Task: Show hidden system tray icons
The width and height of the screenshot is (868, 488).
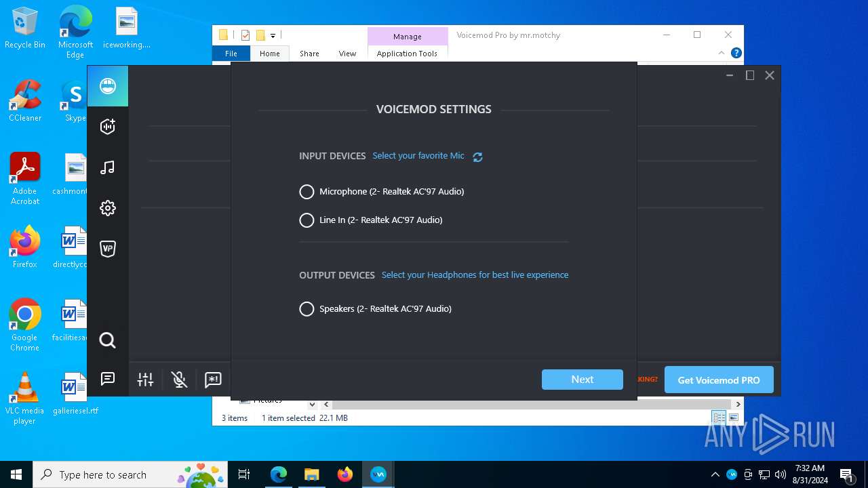Action: (715, 474)
